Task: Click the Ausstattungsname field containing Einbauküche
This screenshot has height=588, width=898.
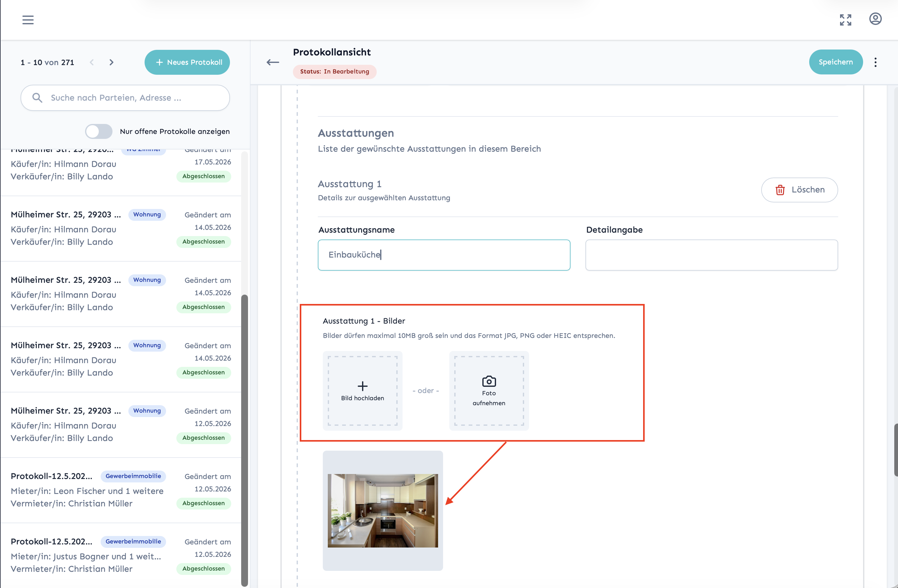Action: click(x=444, y=255)
